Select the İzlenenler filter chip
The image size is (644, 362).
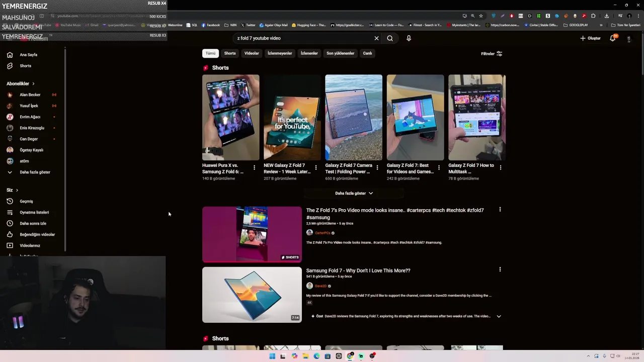tap(309, 53)
